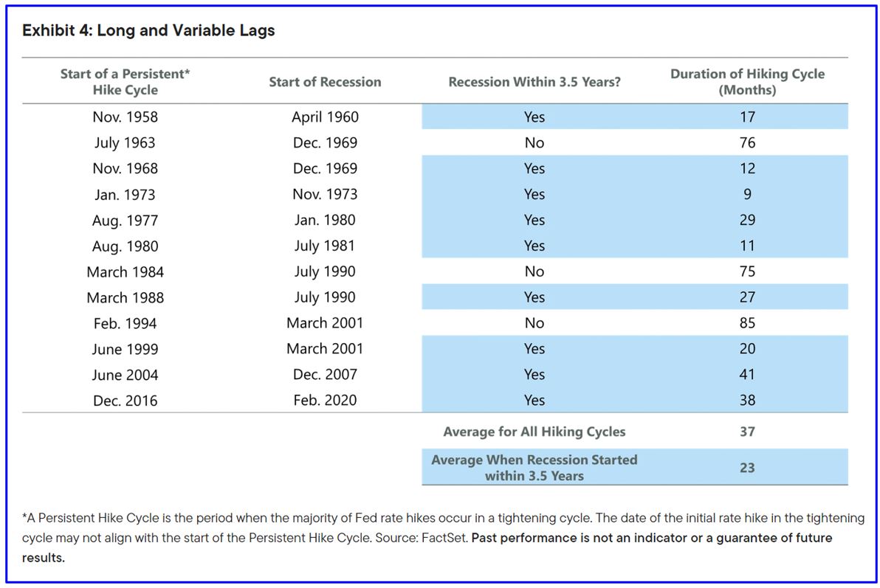Image resolution: width=880 pixels, height=588 pixels.
Task: Click the 'July 1981' recession start cell
Action: pyautogui.click(x=325, y=246)
